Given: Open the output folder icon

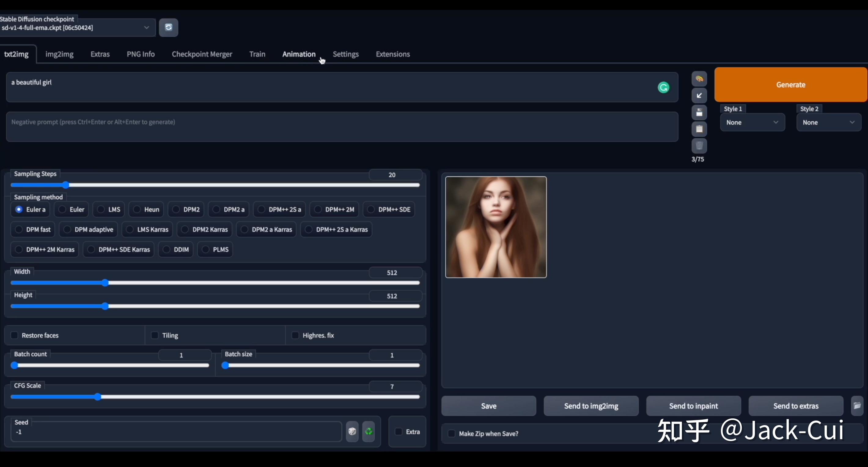Looking at the screenshot, I should click(857, 406).
